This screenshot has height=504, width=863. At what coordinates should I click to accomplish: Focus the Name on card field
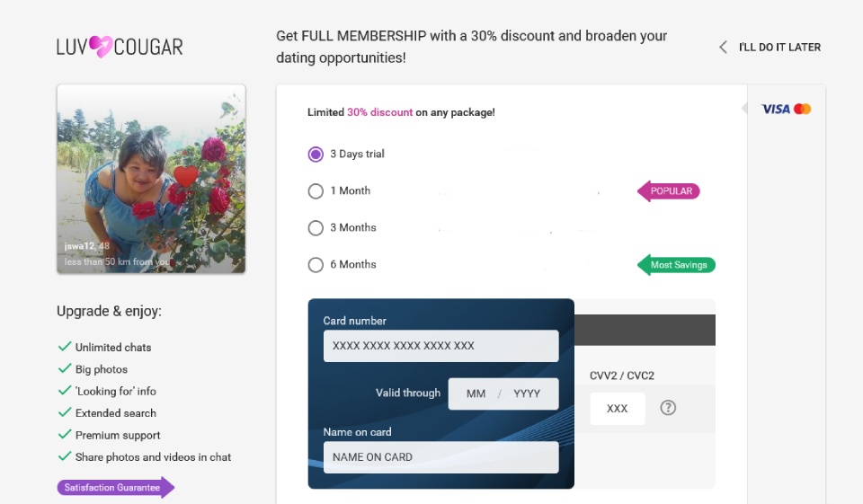440,456
